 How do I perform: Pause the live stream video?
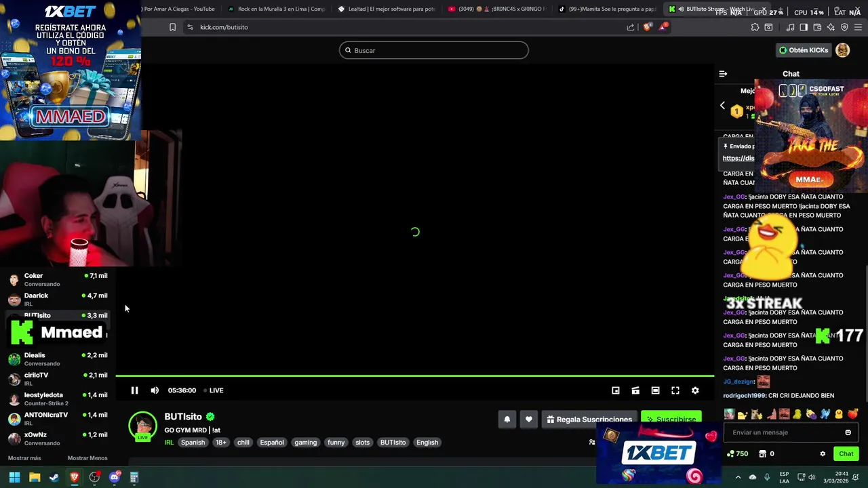134,390
